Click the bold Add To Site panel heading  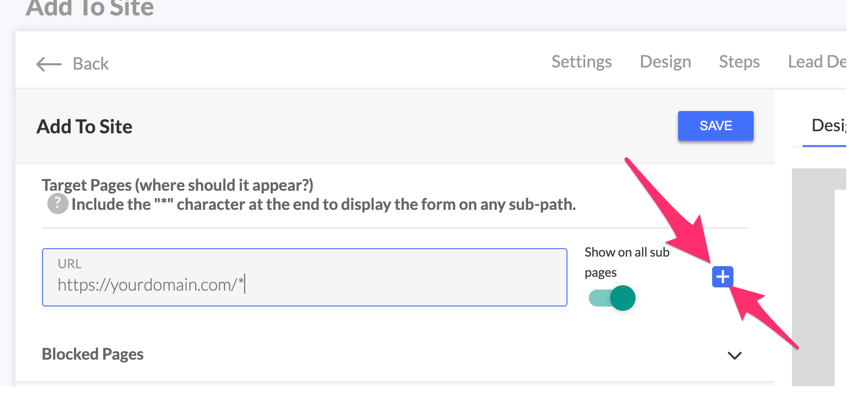84,127
